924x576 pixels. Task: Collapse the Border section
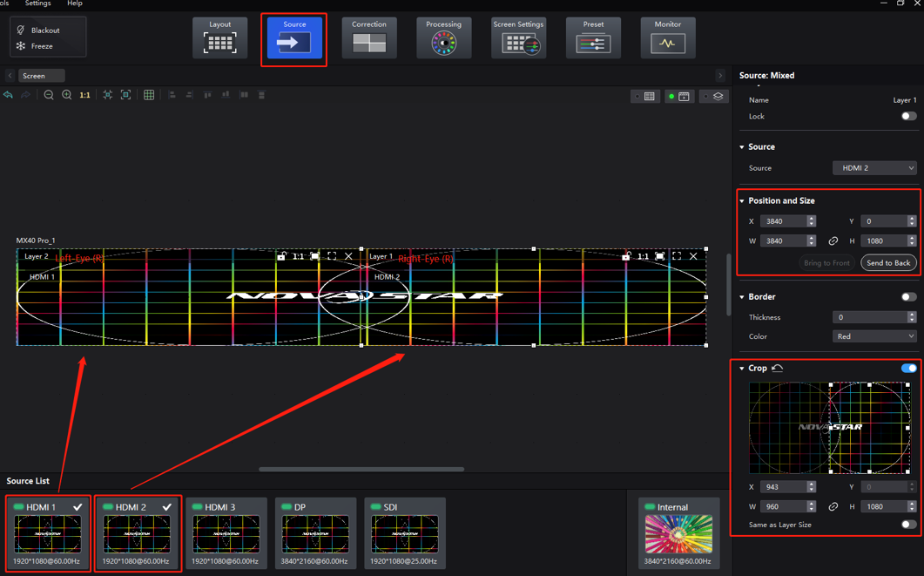[742, 296]
